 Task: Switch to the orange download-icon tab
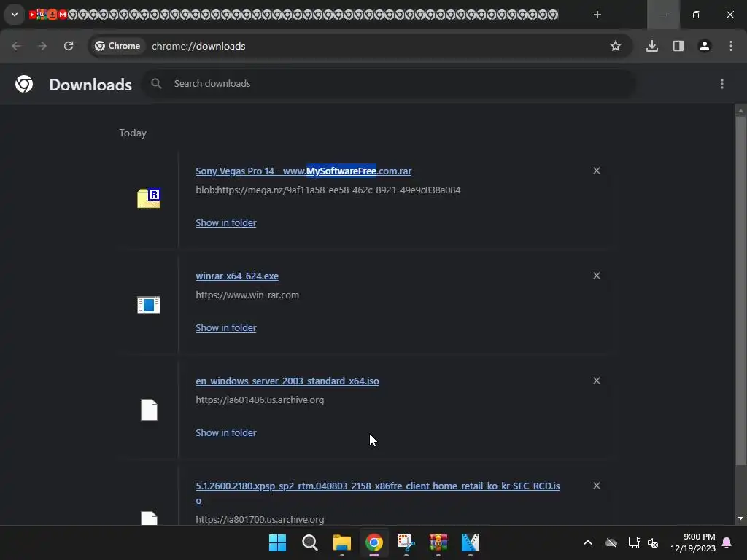pos(53,15)
